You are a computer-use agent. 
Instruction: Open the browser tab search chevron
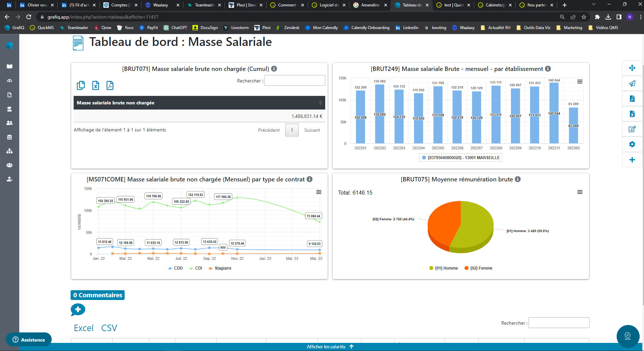coord(593,5)
